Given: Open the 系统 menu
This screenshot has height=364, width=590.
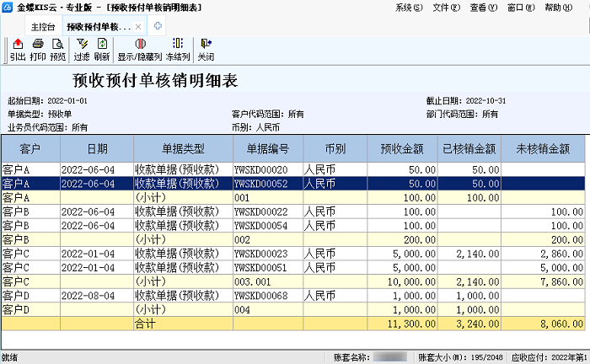Looking at the screenshot, I should pyautogui.click(x=408, y=8).
